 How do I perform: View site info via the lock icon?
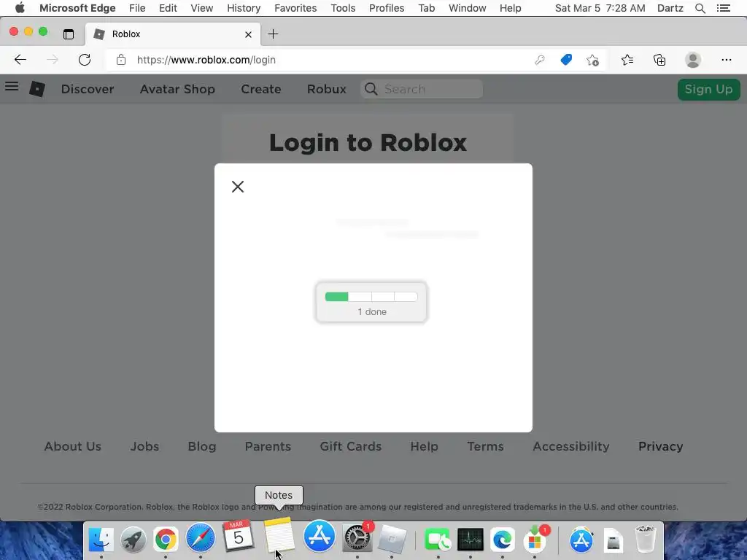pos(121,60)
